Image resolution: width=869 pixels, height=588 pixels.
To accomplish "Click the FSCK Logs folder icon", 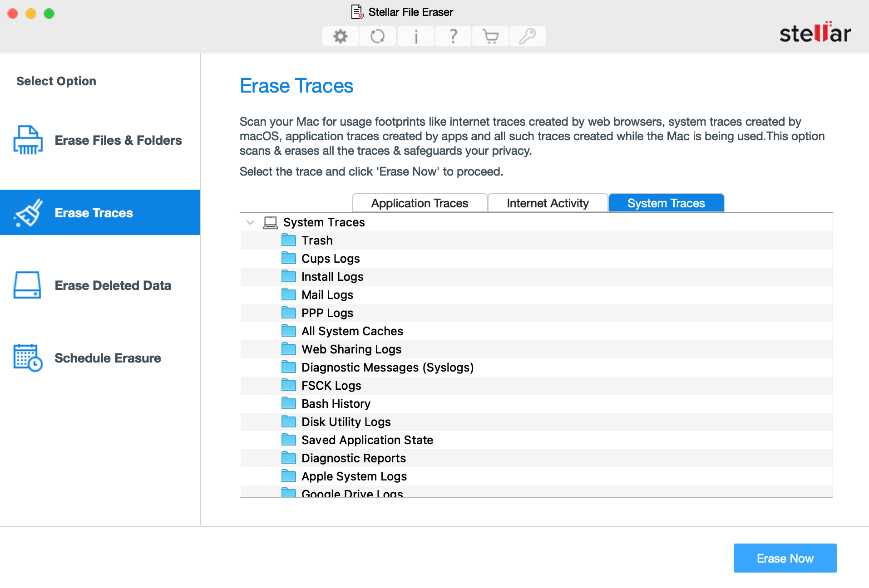I will pos(289,385).
